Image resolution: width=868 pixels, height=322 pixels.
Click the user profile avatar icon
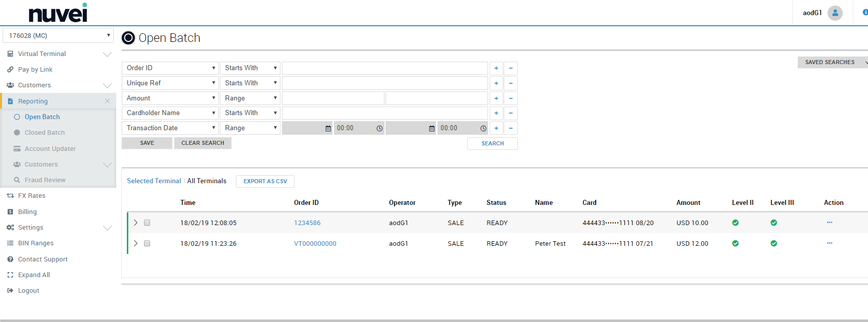[835, 13]
